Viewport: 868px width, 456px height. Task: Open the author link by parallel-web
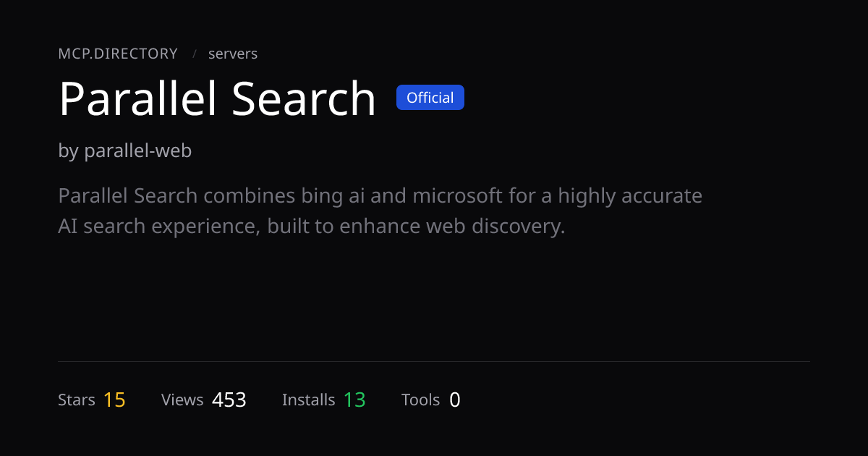pos(124,151)
